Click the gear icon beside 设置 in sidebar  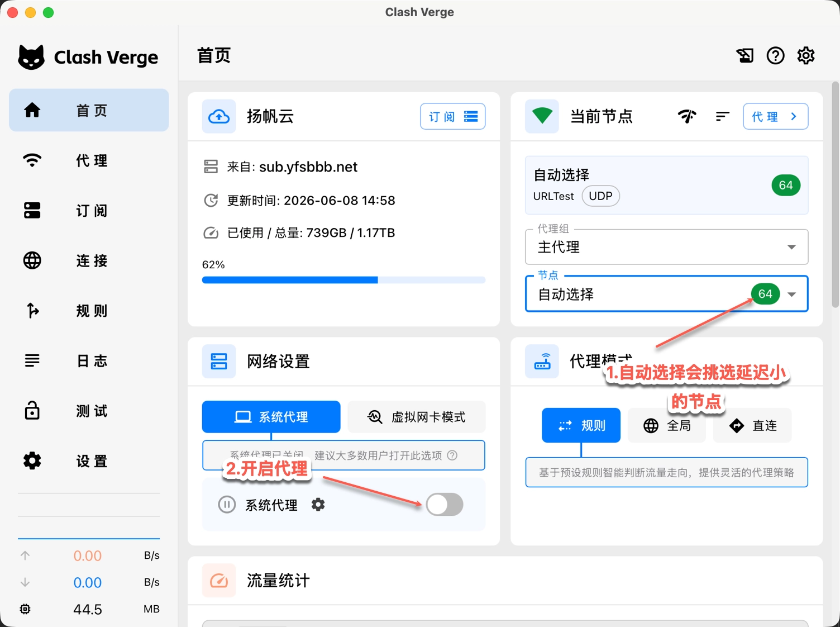(32, 460)
